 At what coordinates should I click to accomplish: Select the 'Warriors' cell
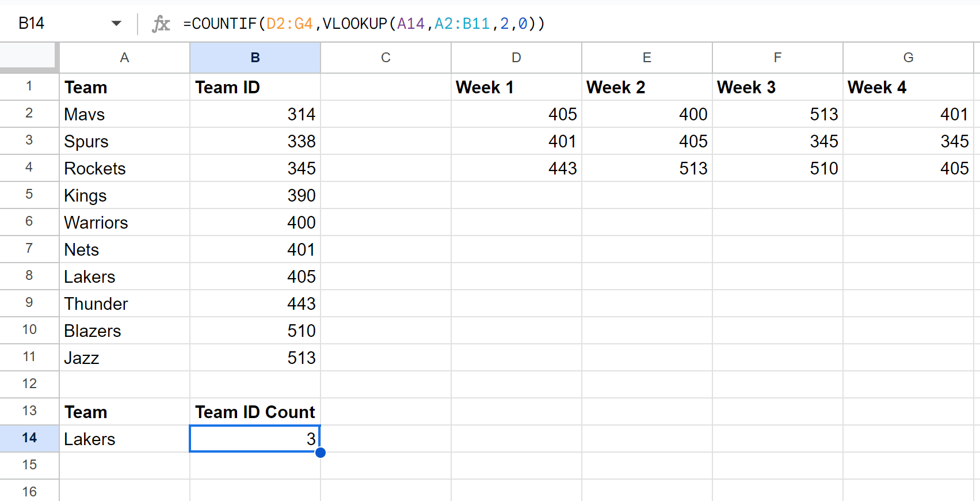[x=124, y=222]
